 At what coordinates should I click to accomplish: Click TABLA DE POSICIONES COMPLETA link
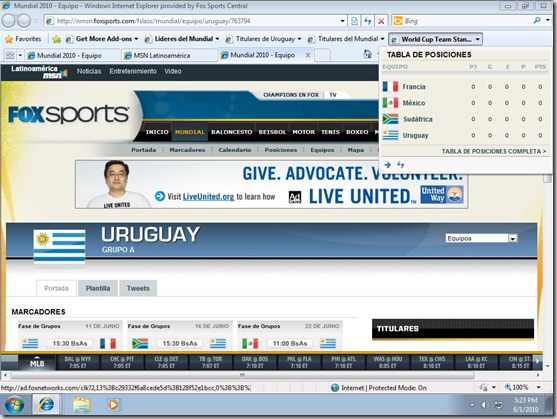pyautogui.click(x=494, y=151)
